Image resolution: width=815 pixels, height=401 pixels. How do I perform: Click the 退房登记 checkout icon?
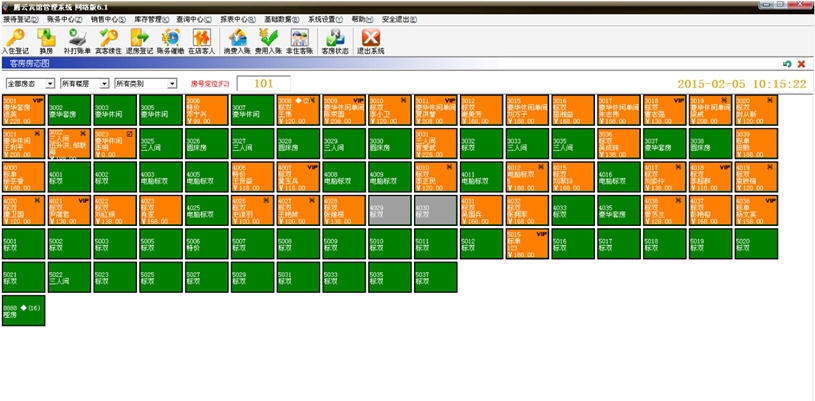[138, 40]
